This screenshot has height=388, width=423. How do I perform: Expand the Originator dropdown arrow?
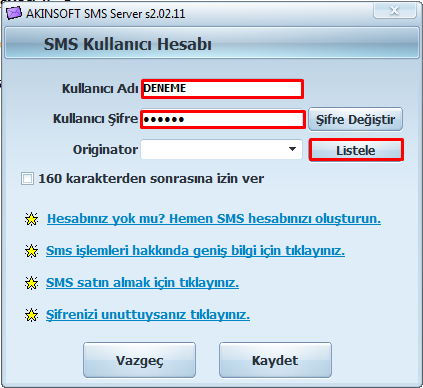click(292, 149)
